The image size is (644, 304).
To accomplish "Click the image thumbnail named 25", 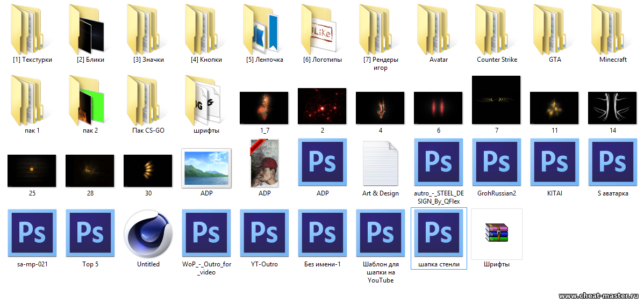I will tap(32, 171).
